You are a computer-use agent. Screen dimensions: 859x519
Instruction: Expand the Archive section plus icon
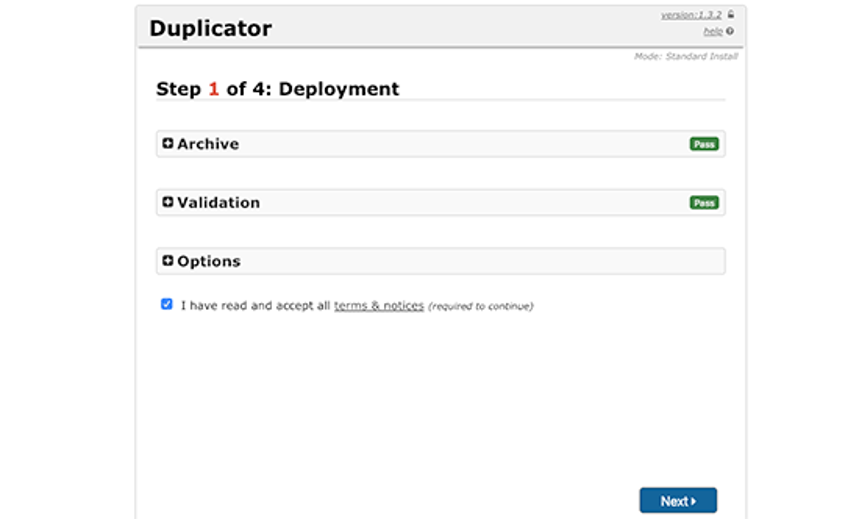(168, 144)
